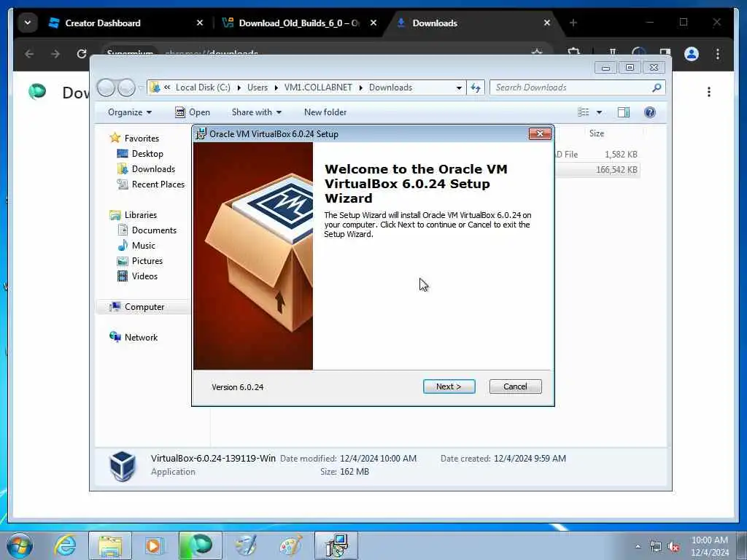Open the Windows Start button

coord(20,545)
